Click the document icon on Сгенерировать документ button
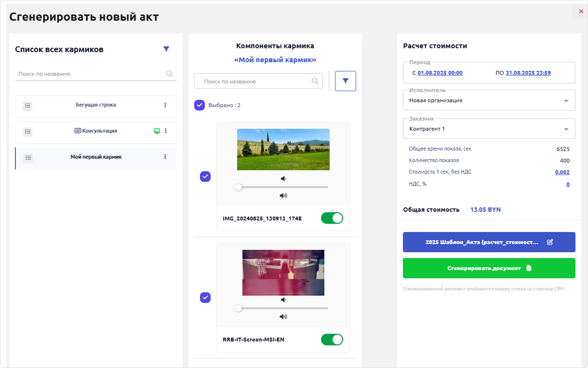 pos(529,268)
